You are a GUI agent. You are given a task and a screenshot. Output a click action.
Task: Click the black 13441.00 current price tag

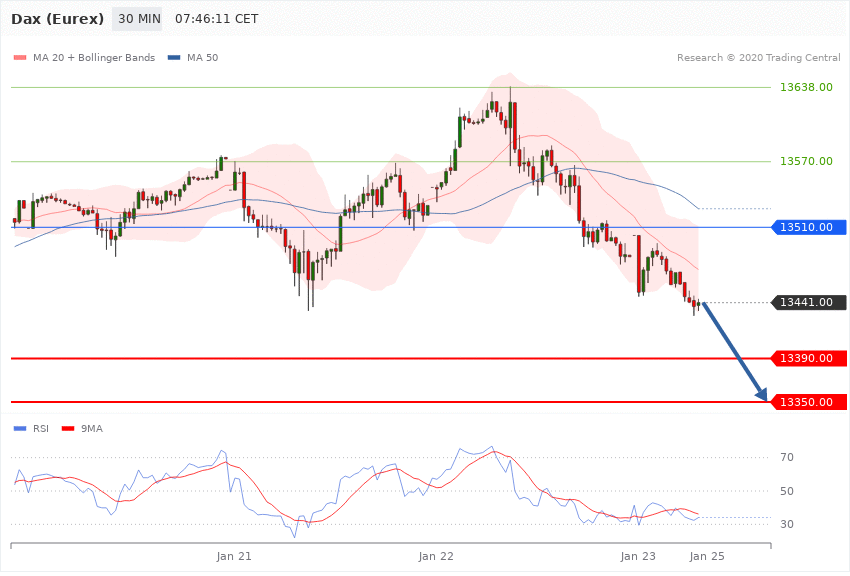click(808, 302)
